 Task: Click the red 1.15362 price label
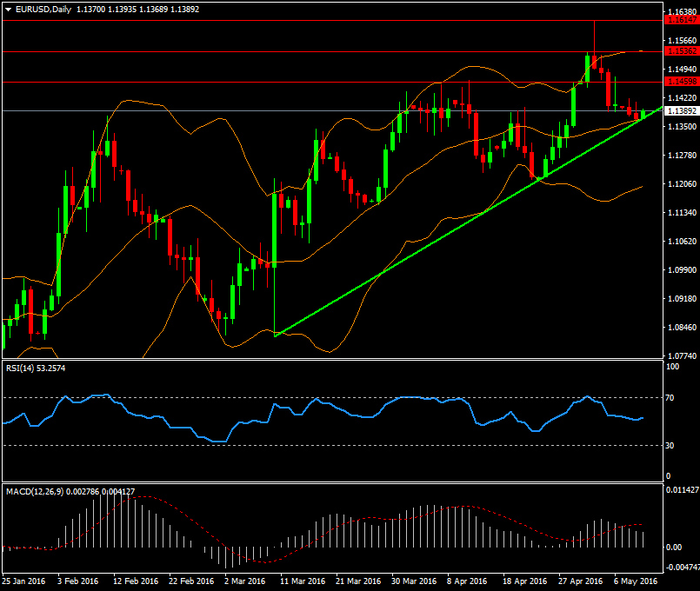point(679,51)
